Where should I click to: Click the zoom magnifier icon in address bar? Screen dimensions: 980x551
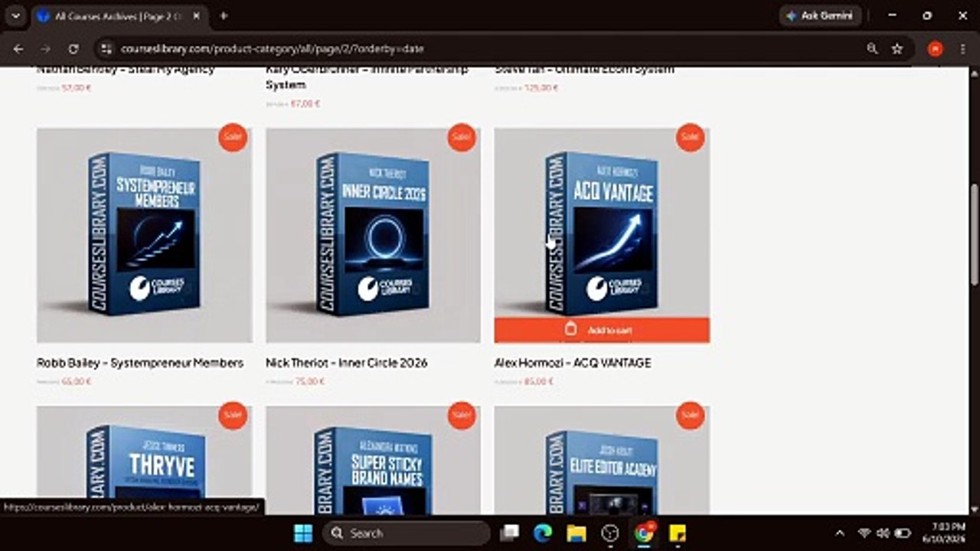[x=872, y=48]
